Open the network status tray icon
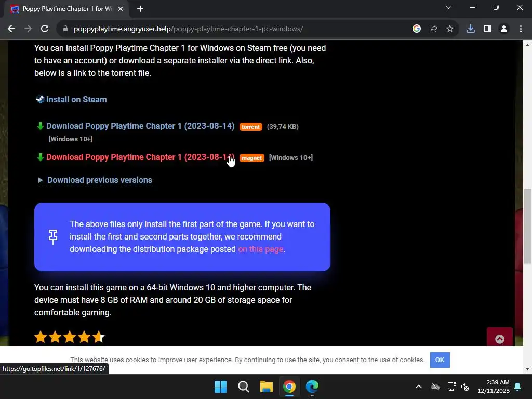 (451, 387)
